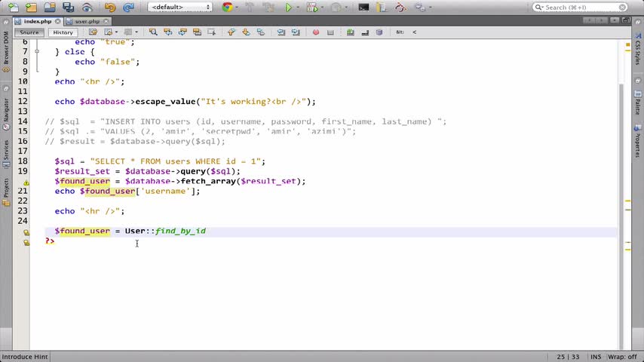The width and height of the screenshot is (644, 362).
Task: Click the New File icon
Action: 13,7
